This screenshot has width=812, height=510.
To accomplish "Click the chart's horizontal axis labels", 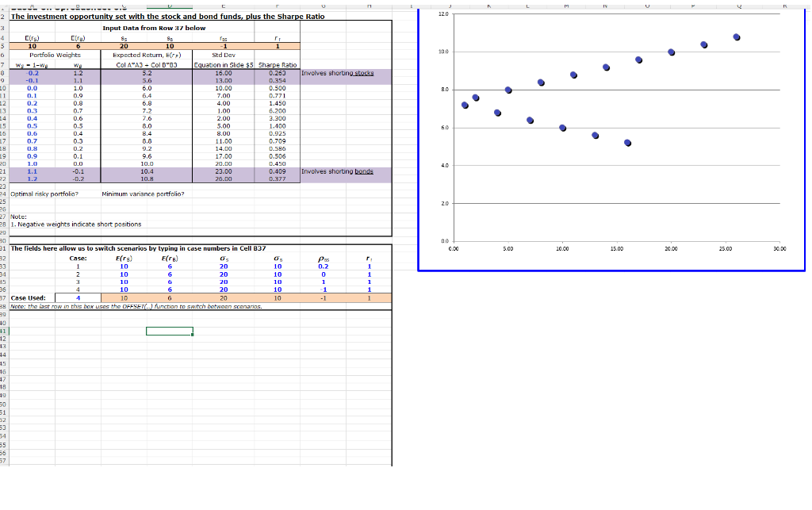I will 617,248.
